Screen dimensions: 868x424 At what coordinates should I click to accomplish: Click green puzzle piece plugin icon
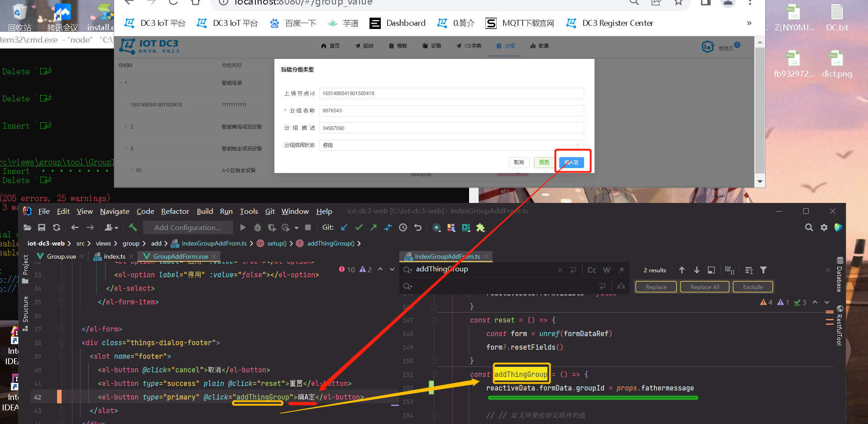(480, 227)
